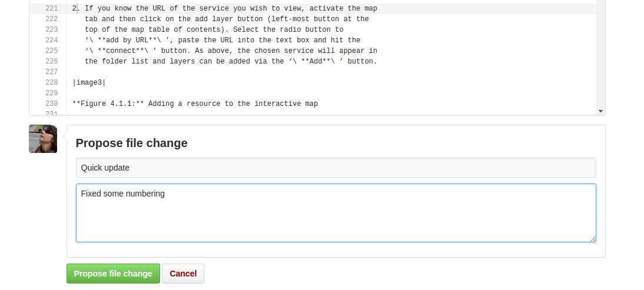Image resolution: width=644 pixels, height=290 pixels.
Task: Click the user avatar thumbnail
Action: pos(43,139)
